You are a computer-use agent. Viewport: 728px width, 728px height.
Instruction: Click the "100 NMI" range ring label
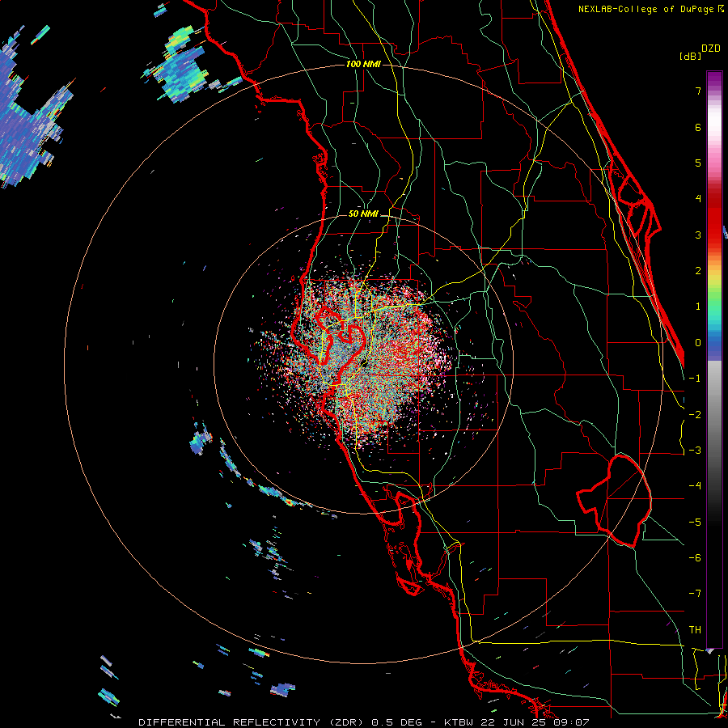click(x=363, y=64)
